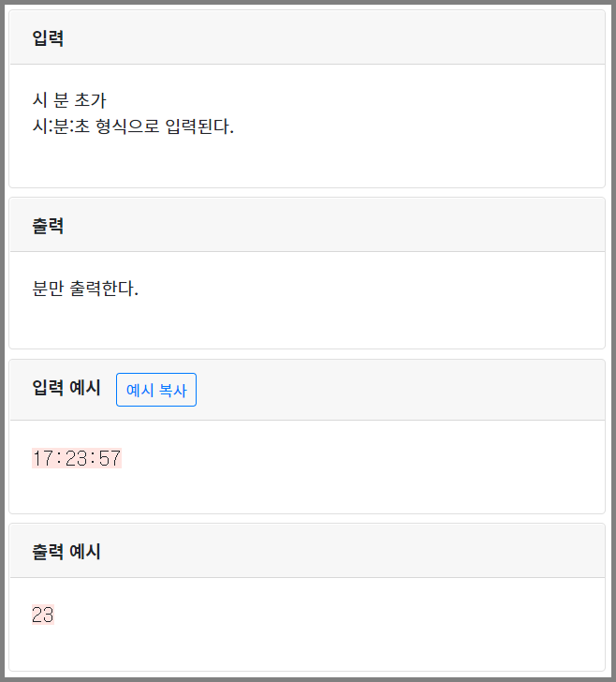Click the word 복사 on the blue button
Screen dimensions: 616x682
(172, 390)
